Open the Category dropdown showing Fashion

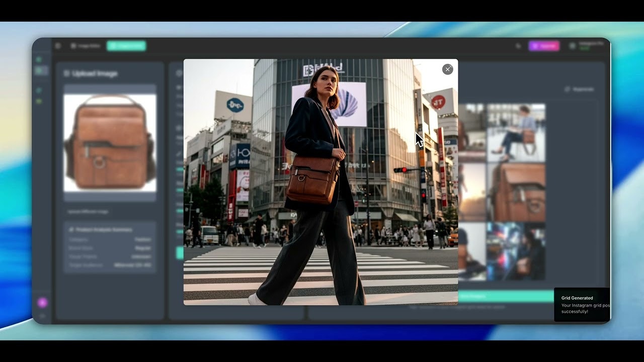coord(142,239)
